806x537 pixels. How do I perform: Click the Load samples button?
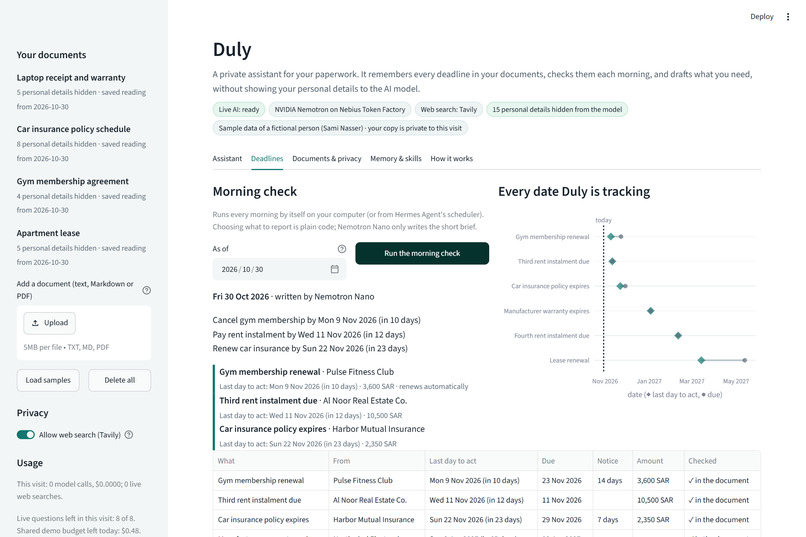(48, 380)
